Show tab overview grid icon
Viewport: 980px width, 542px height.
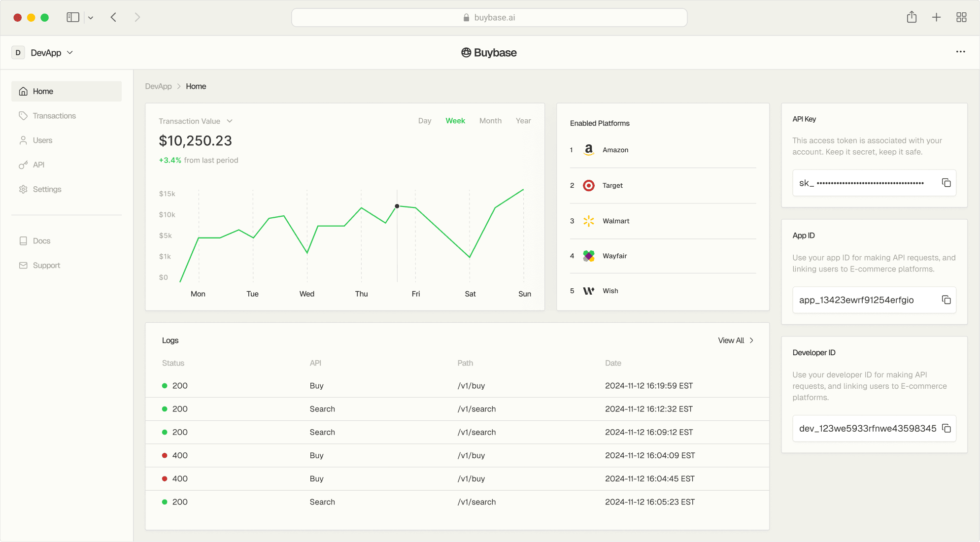click(961, 17)
